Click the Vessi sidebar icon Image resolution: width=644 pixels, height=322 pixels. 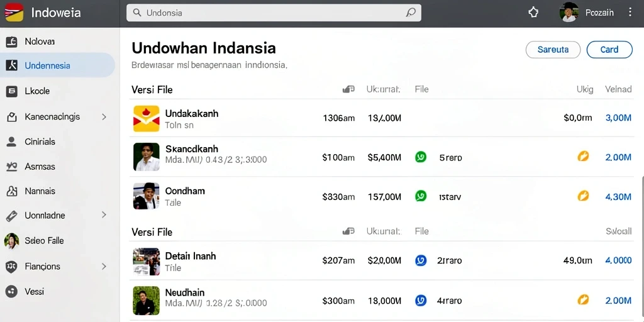pyautogui.click(x=11, y=292)
